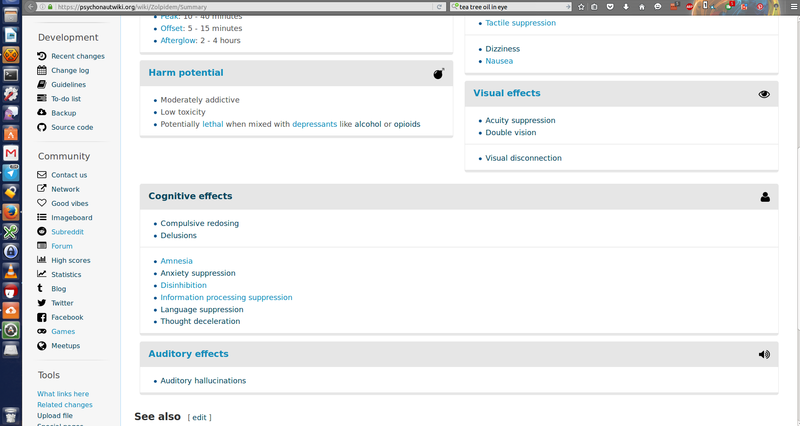The height and width of the screenshot is (426, 800).
Task: Go back with the browser back arrow
Action: (31, 7)
